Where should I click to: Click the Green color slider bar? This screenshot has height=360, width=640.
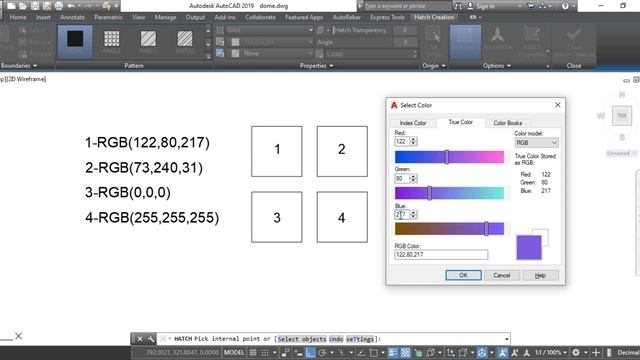pyautogui.click(x=449, y=193)
